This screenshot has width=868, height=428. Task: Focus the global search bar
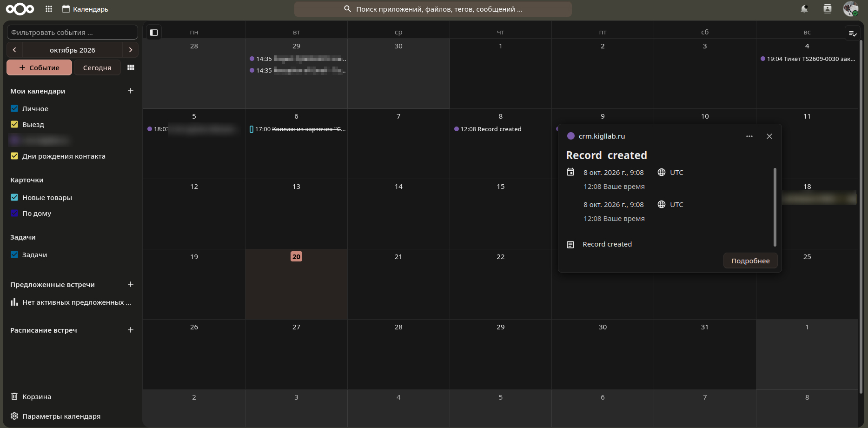[x=433, y=9]
